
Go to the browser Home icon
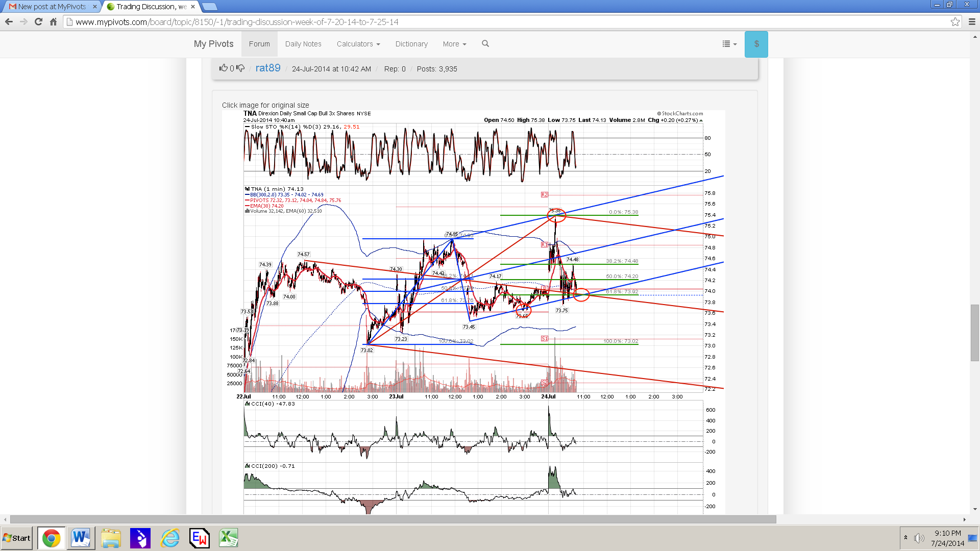tap(53, 22)
